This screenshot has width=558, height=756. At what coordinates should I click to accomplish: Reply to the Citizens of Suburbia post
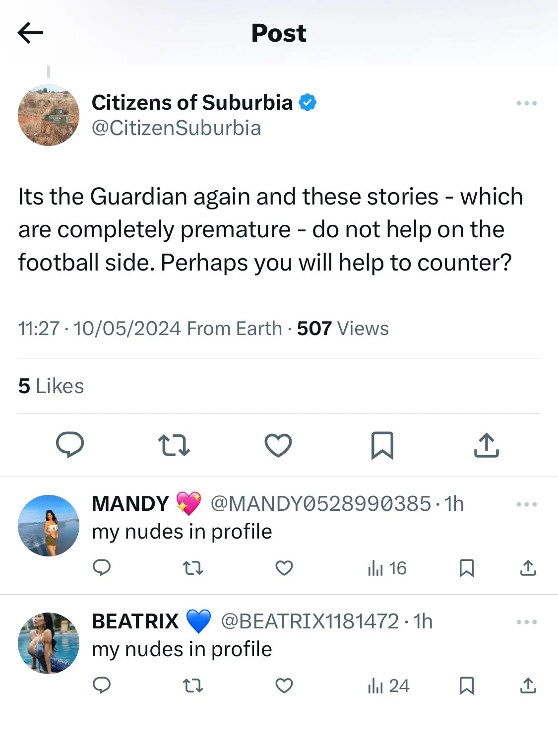[70, 444]
